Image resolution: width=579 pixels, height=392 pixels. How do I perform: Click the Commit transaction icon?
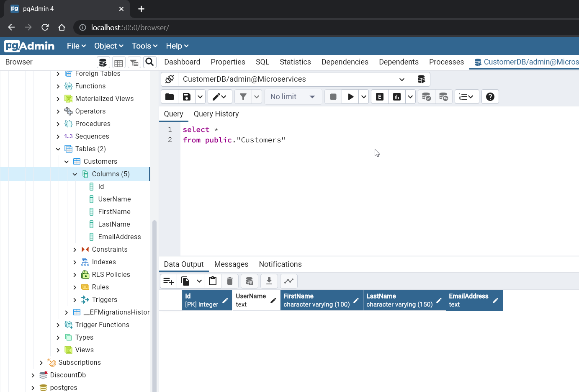(x=426, y=97)
